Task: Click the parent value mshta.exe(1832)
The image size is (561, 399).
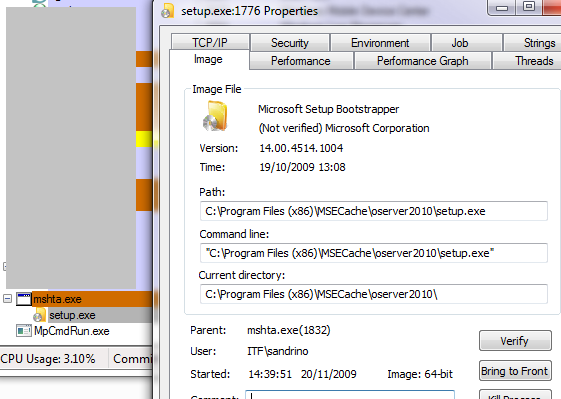Action: 289,330
